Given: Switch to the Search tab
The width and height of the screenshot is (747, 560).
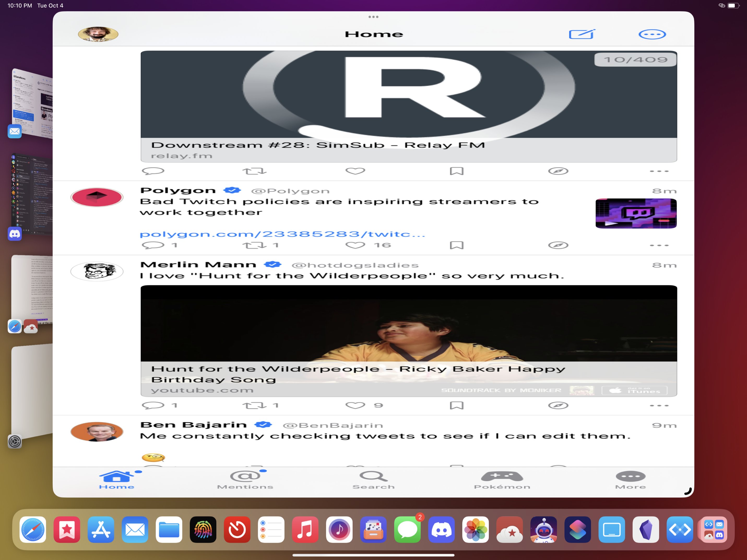Looking at the screenshot, I should [x=373, y=480].
